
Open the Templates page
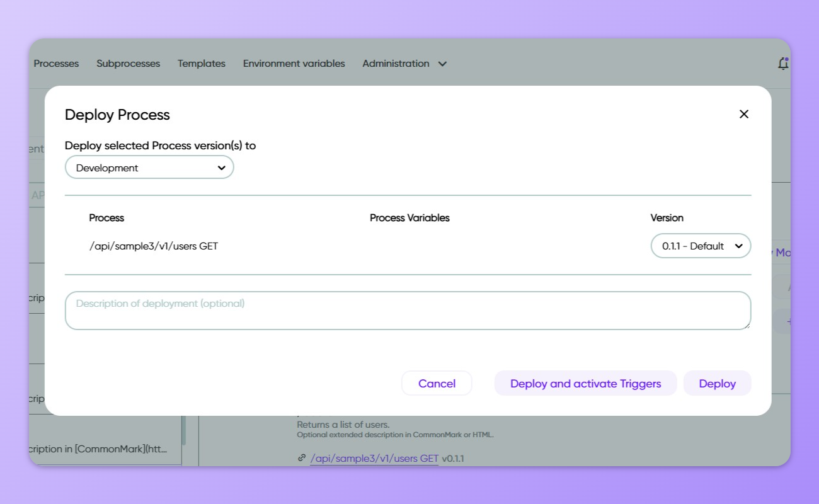pos(201,64)
